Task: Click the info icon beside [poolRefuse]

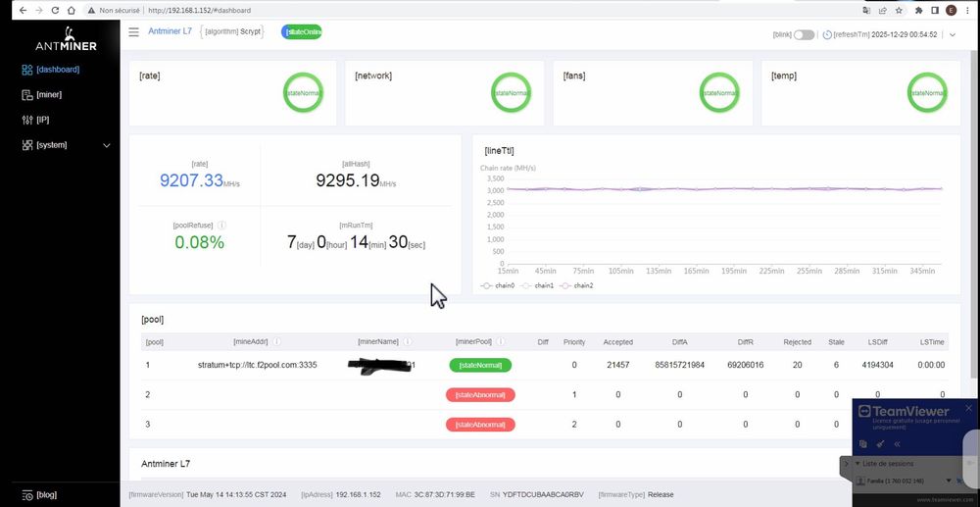Action: click(221, 225)
